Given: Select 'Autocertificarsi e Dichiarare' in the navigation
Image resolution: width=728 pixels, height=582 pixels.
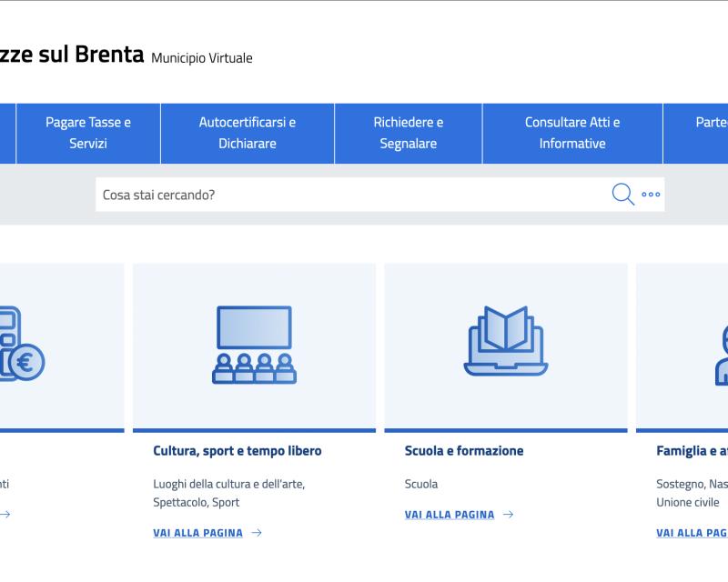Looking at the screenshot, I should [x=248, y=133].
